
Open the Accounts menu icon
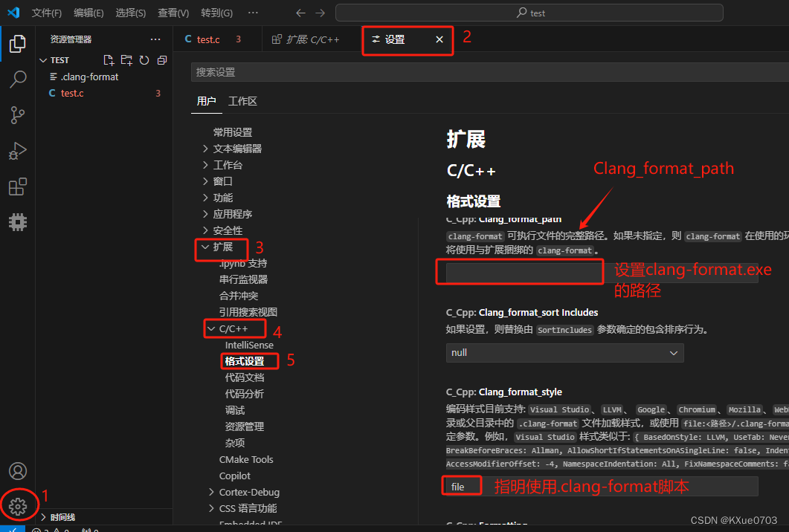[x=18, y=471]
